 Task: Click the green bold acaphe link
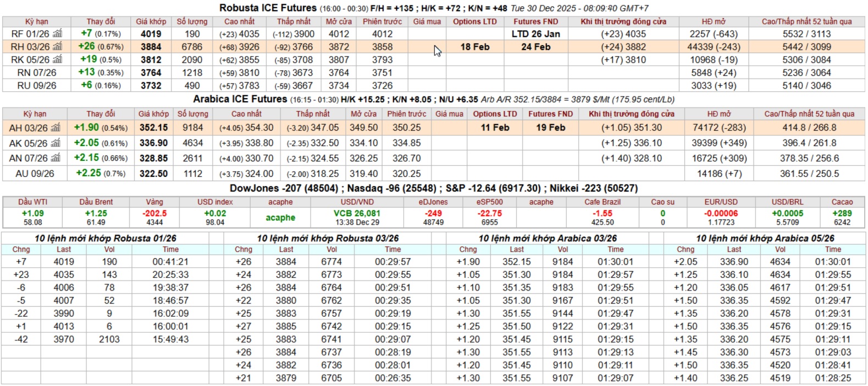(280, 217)
